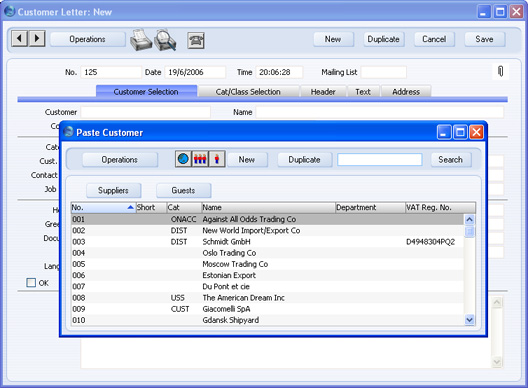This screenshot has width=528, height=388.
Task: Click VAT number D4948304PQ2
Action: click(430, 242)
